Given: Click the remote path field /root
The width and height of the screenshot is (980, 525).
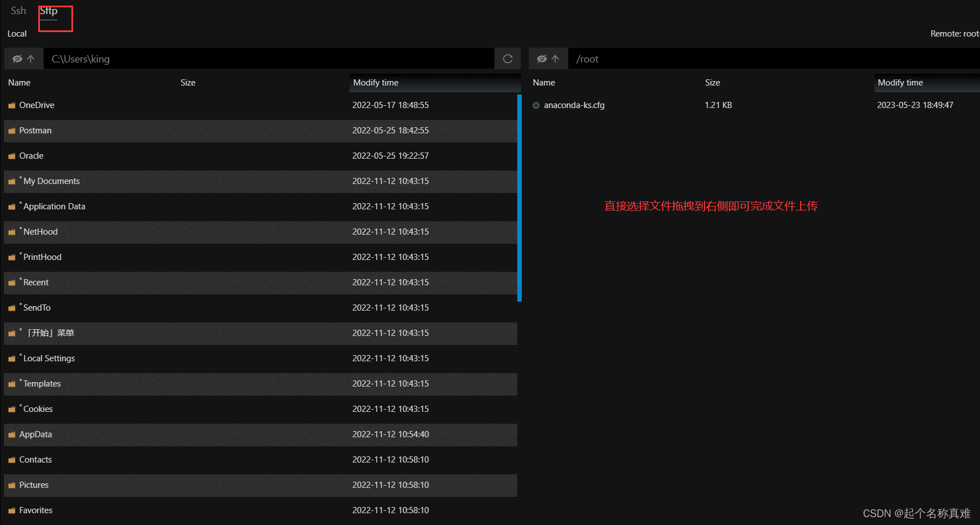Looking at the screenshot, I should click(x=774, y=59).
